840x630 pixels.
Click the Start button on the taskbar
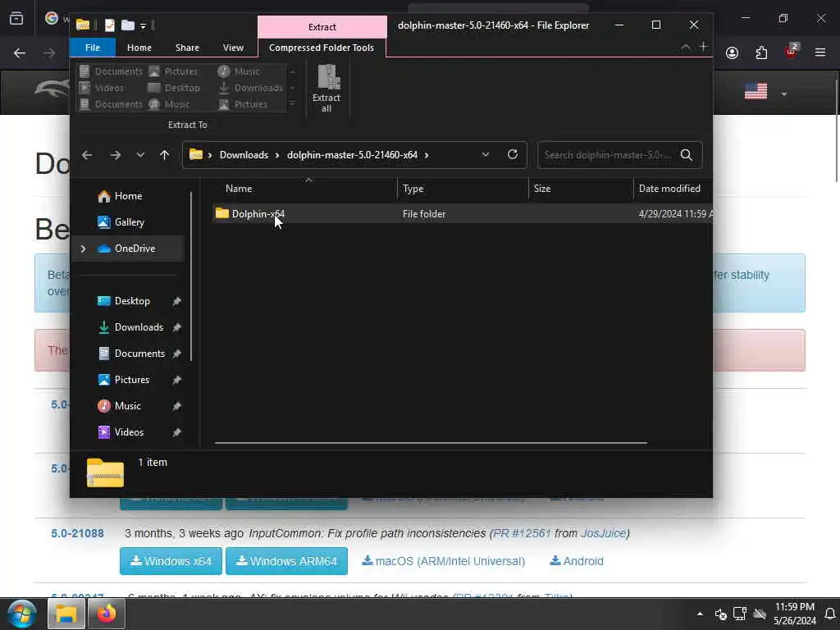tap(22, 614)
